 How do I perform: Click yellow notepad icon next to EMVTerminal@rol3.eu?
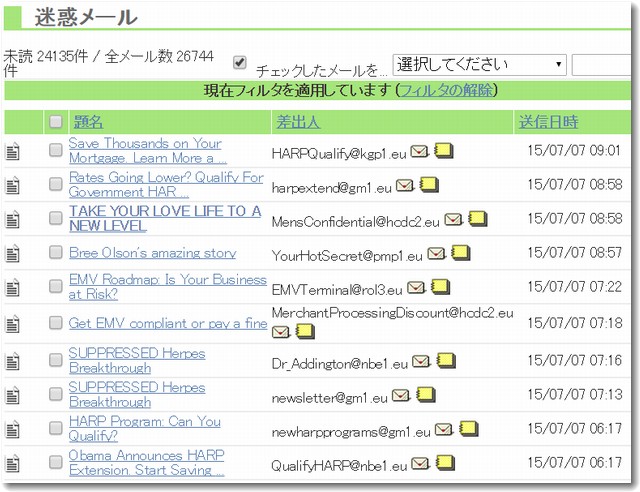pos(441,287)
